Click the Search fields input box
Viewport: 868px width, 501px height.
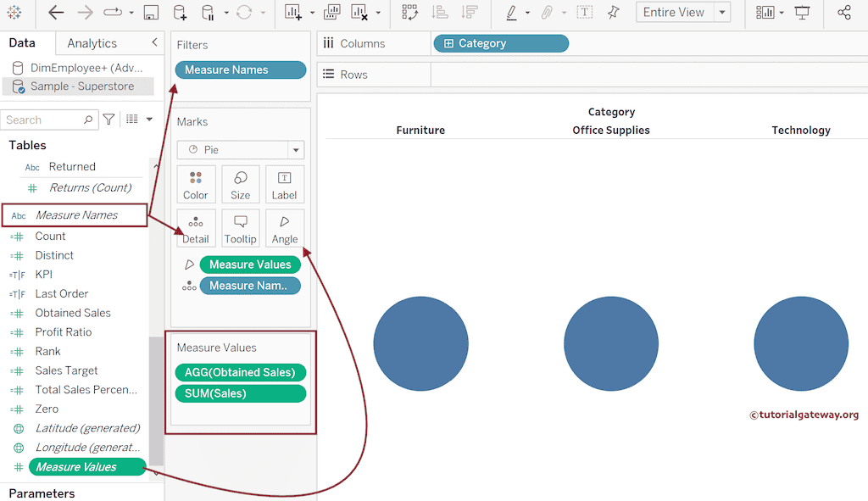(x=48, y=120)
